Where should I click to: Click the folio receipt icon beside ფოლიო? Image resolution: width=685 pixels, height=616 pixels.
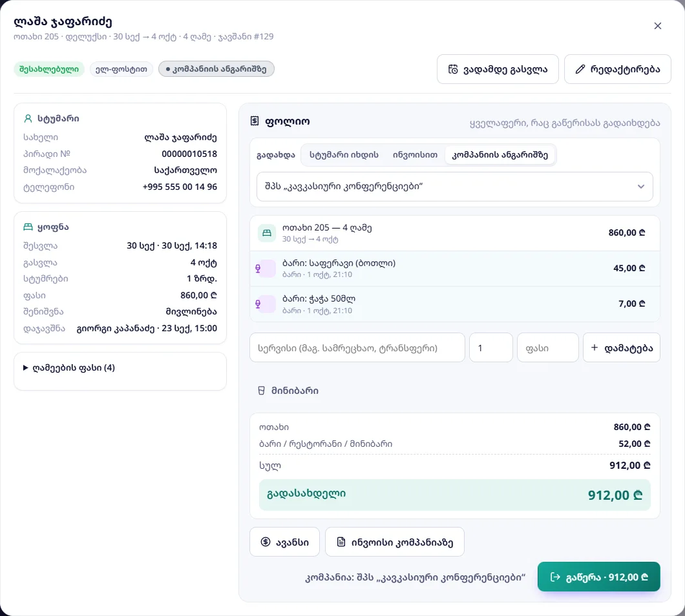pyautogui.click(x=255, y=121)
